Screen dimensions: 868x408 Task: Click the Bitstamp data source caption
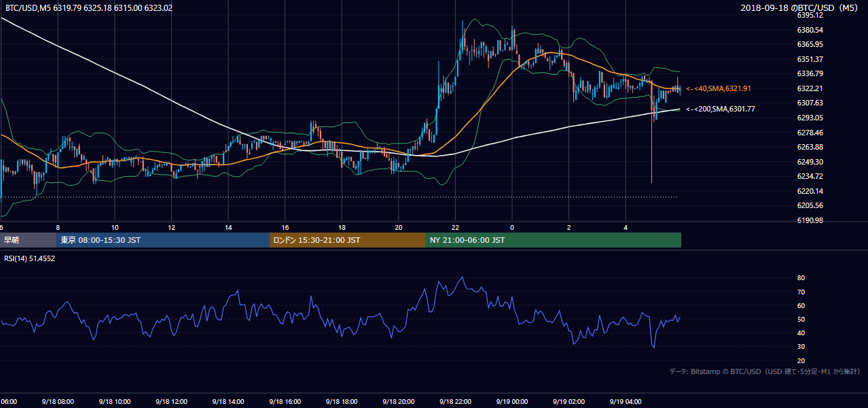click(765, 371)
